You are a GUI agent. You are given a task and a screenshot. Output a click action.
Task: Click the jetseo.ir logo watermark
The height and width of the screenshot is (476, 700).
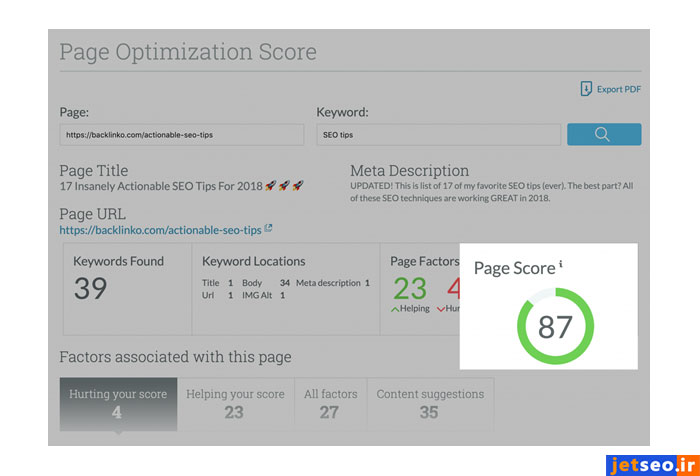(x=650, y=464)
